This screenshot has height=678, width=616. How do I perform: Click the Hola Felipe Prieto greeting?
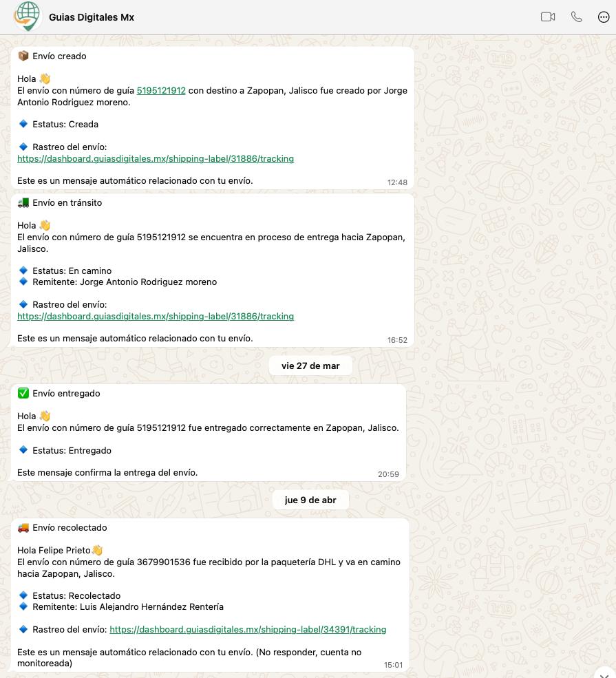click(x=54, y=550)
